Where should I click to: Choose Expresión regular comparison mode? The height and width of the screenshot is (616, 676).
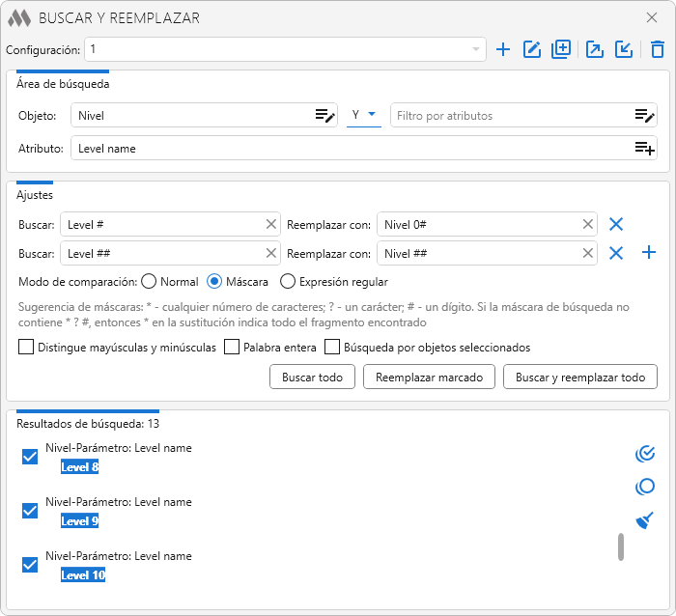pos(288,282)
